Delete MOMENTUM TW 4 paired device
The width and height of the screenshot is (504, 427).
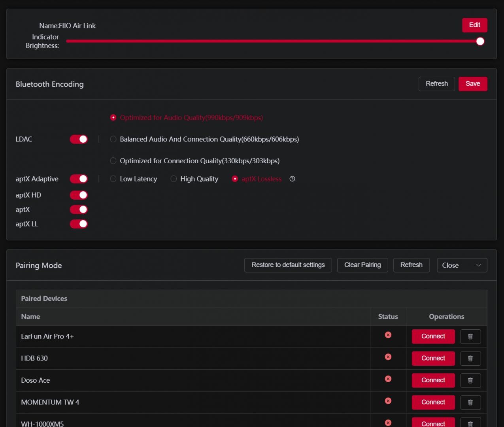(x=470, y=402)
